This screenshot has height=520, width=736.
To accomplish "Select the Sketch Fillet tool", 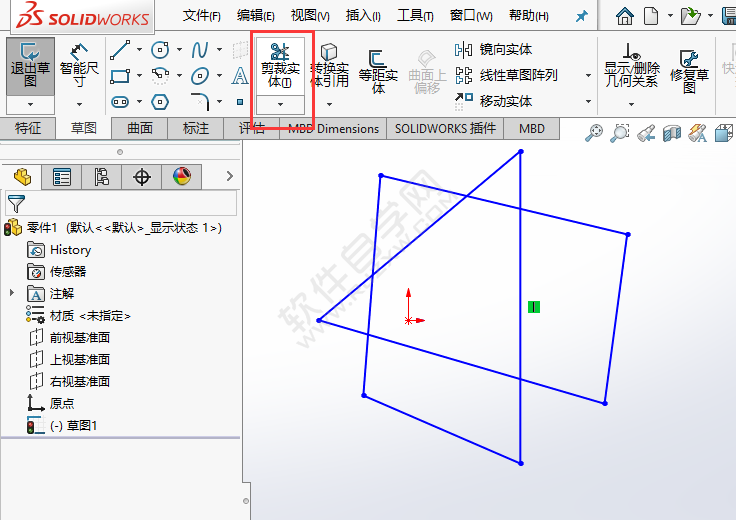I will [200, 101].
